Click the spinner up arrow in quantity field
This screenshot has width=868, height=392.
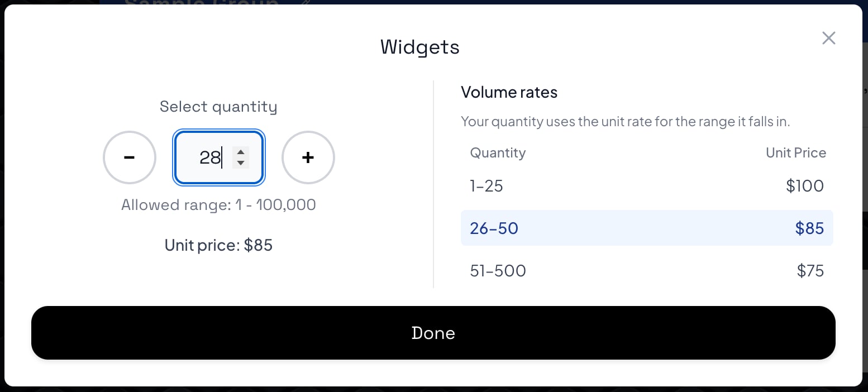coord(241,152)
